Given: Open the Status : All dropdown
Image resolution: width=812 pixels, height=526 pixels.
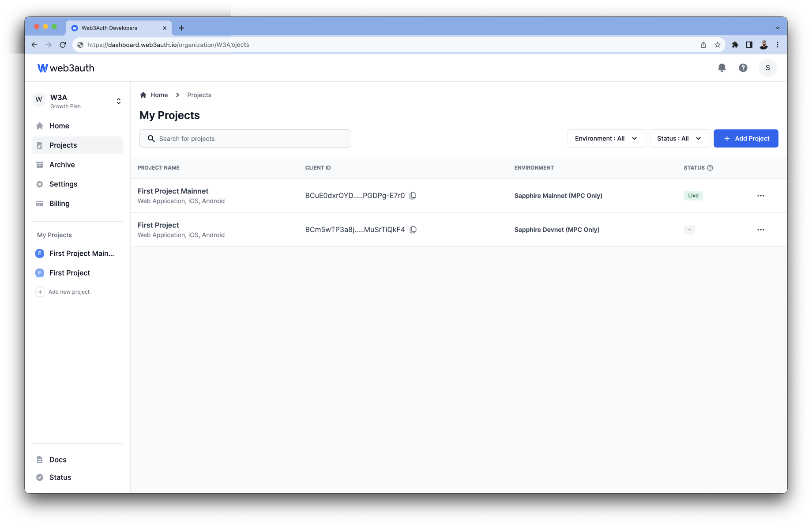Looking at the screenshot, I should [680, 139].
